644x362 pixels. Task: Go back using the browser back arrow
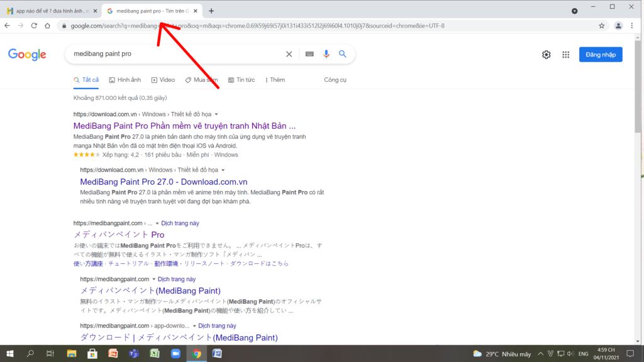pos(8,25)
